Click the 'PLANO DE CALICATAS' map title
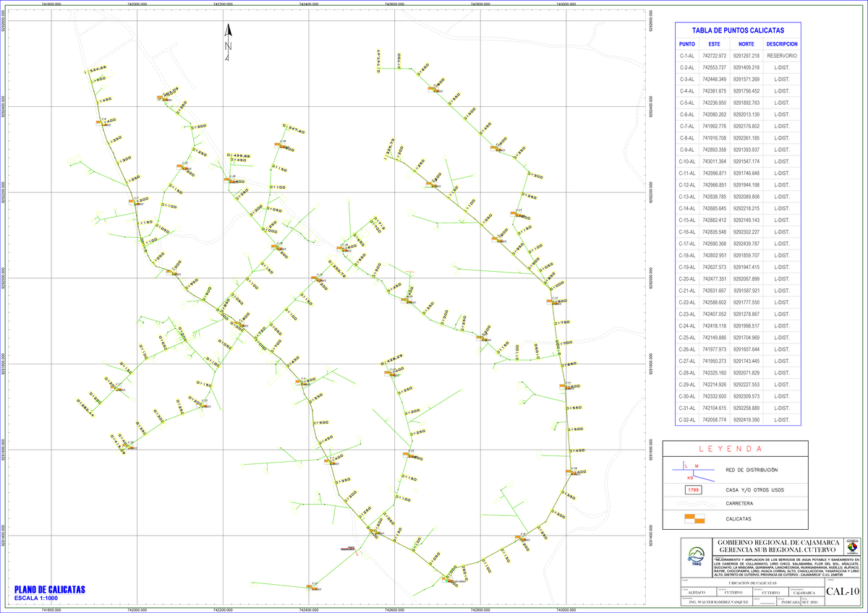868x613 pixels. pyautogui.click(x=49, y=590)
